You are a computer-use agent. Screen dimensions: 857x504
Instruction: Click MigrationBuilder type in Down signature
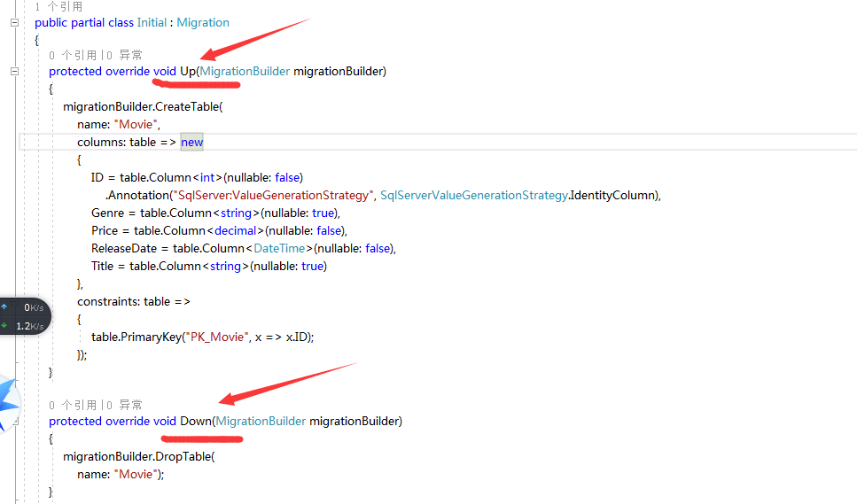[261, 421]
